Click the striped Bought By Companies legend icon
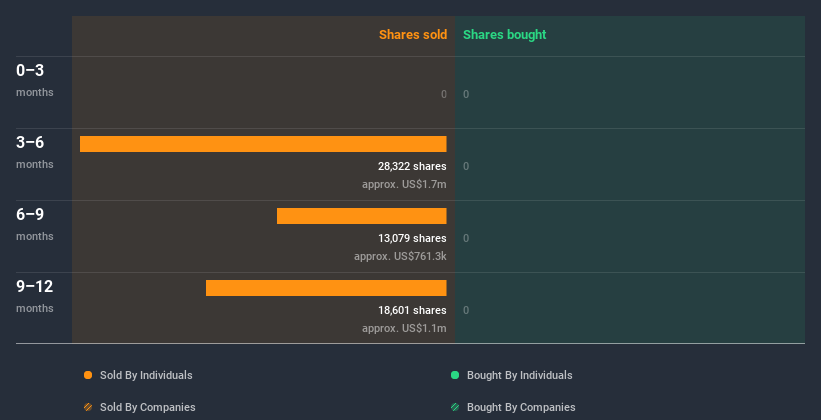The height and width of the screenshot is (420, 821). point(455,407)
